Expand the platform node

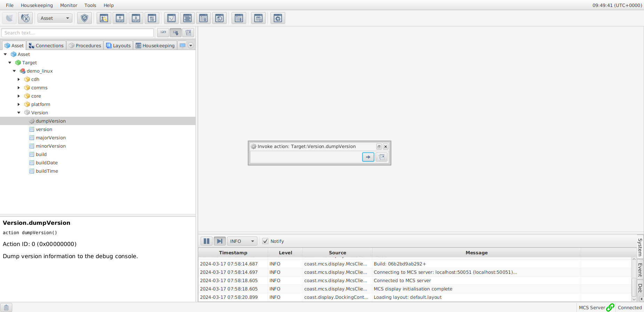coord(19,104)
